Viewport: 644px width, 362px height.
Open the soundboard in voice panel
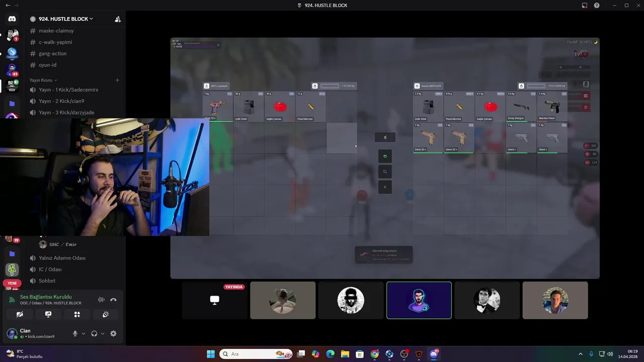[x=106, y=314]
